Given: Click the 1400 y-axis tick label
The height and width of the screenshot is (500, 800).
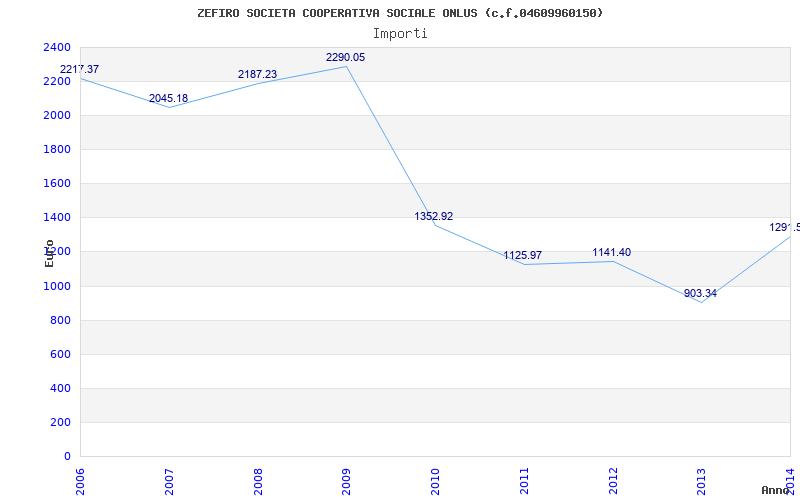Looking at the screenshot, I should point(57,217).
